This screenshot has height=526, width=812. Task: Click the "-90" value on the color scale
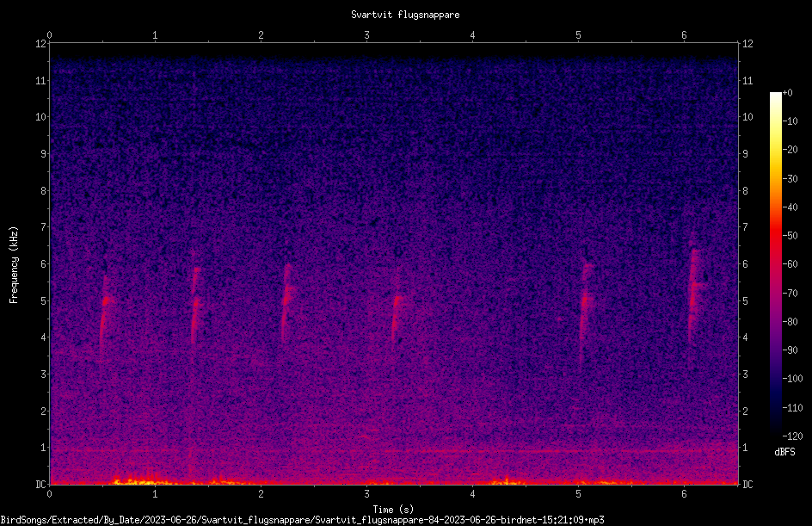pyautogui.click(x=790, y=350)
